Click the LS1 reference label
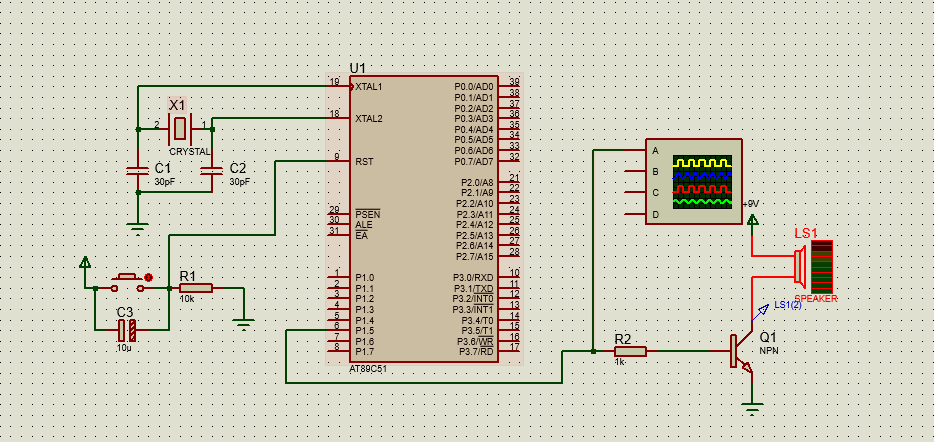 [x=806, y=233]
